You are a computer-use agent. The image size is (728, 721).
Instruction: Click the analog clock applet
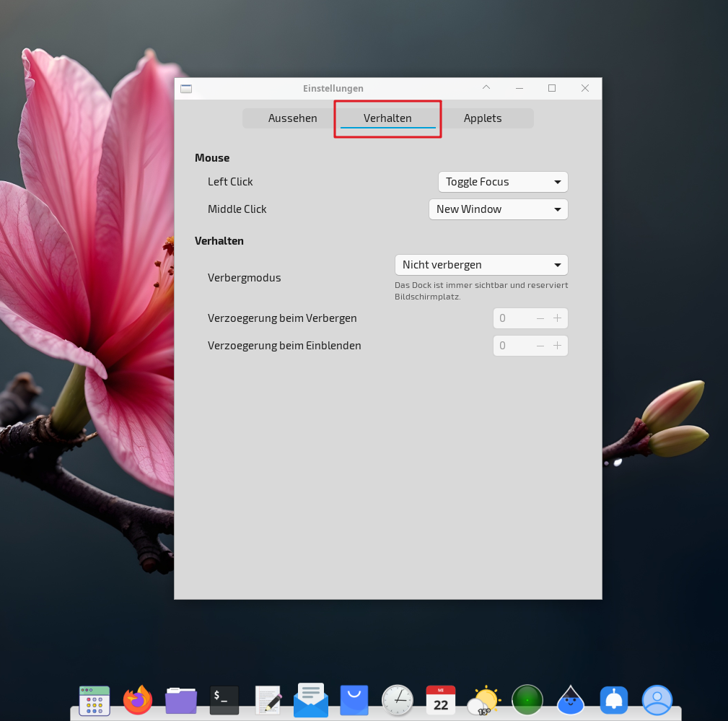tap(398, 700)
